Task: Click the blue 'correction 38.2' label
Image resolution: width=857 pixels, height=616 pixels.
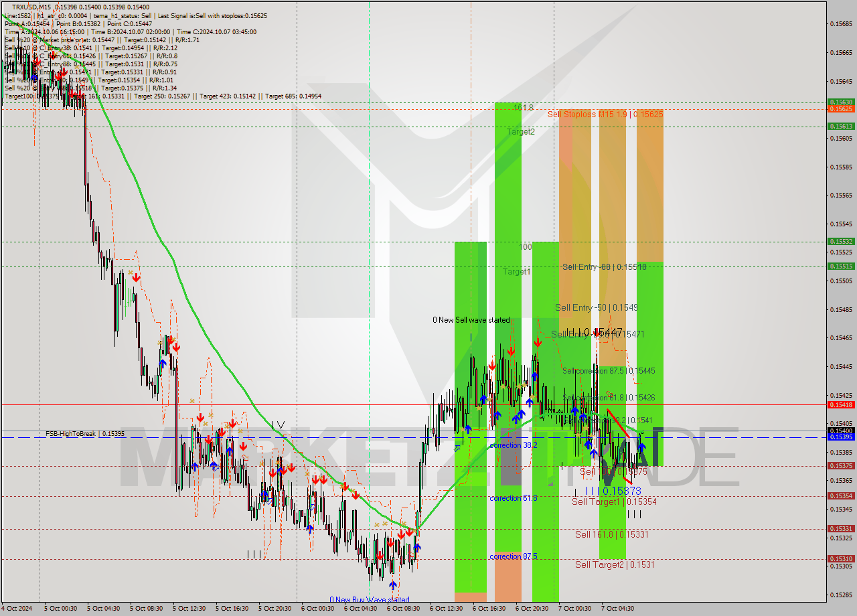Action: [513, 445]
